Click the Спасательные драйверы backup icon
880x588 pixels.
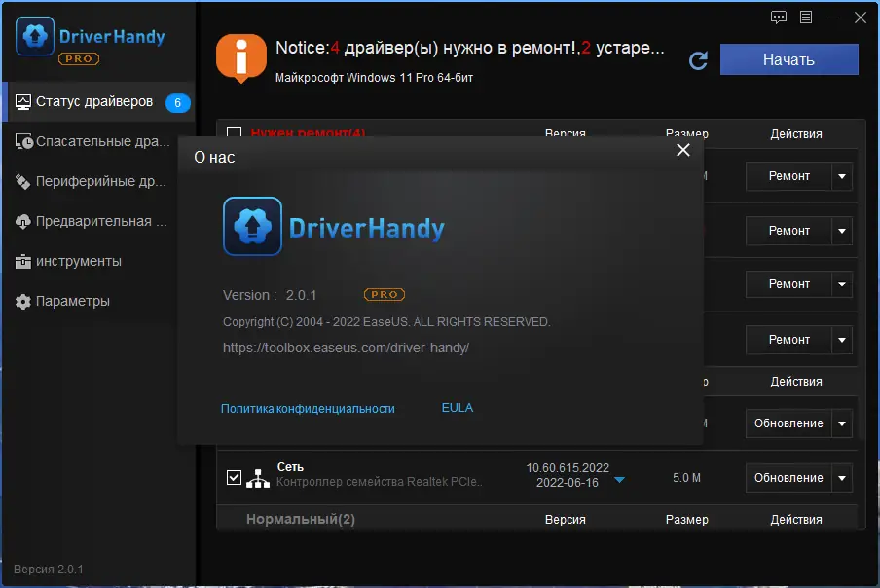tap(23, 142)
